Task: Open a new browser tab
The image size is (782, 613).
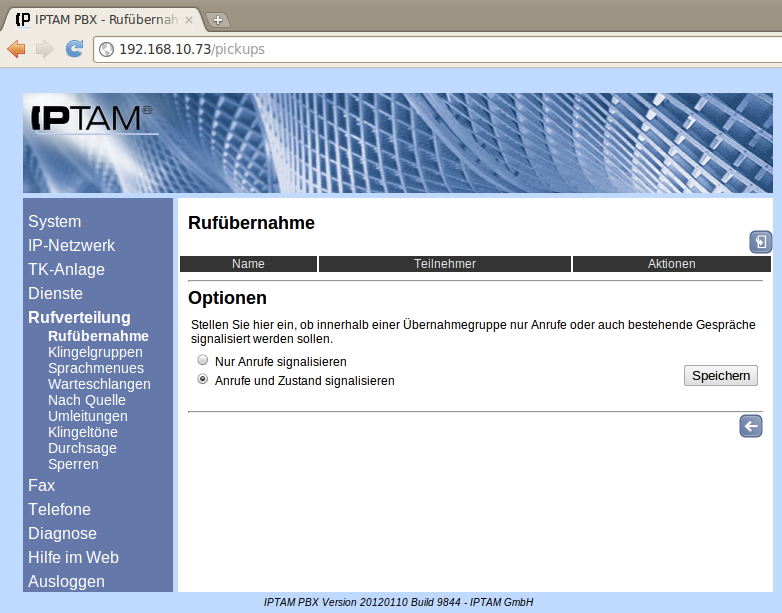Action: coord(217,20)
